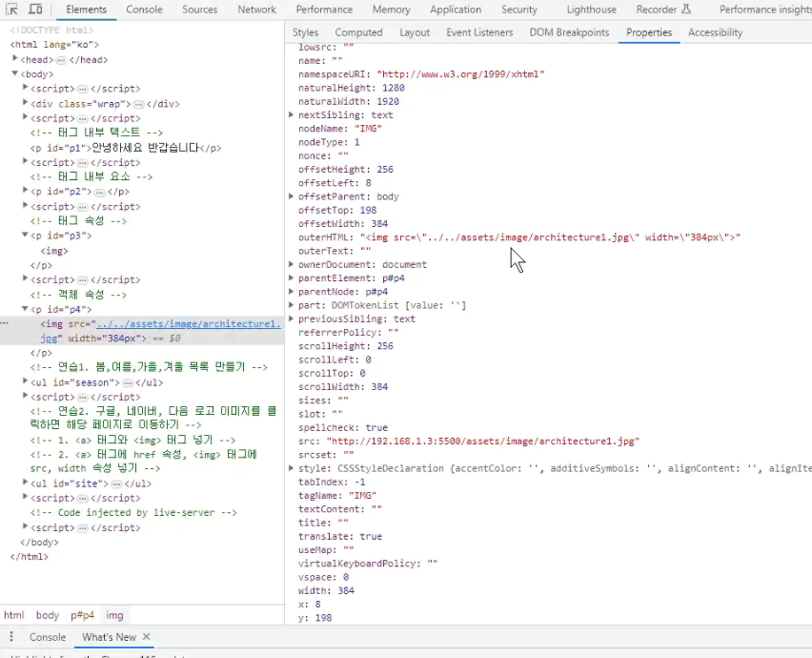Viewport: 812px width, 658px height.
Task: Open the Accessibility pane
Action: (715, 32)
